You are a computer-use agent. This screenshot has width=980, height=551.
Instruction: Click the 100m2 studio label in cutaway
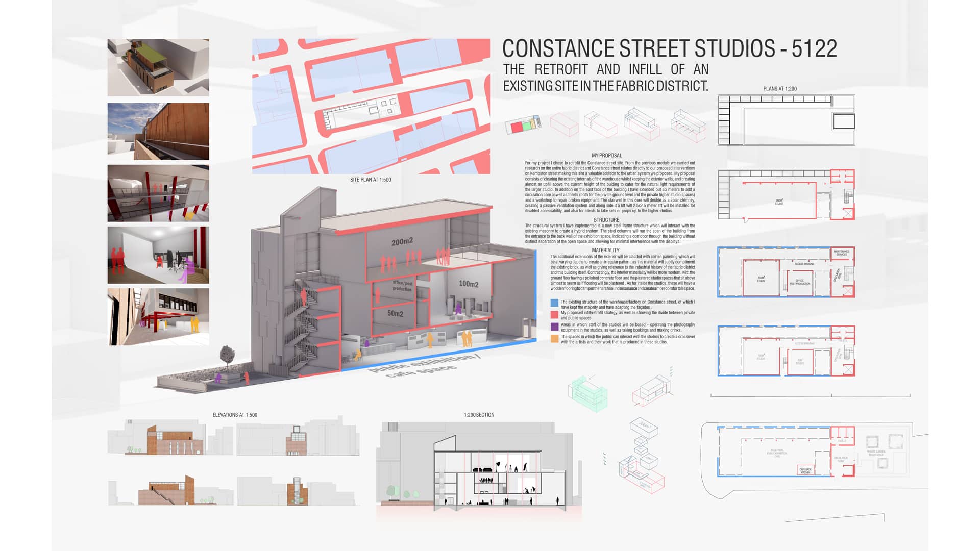[x=468, y=284]
